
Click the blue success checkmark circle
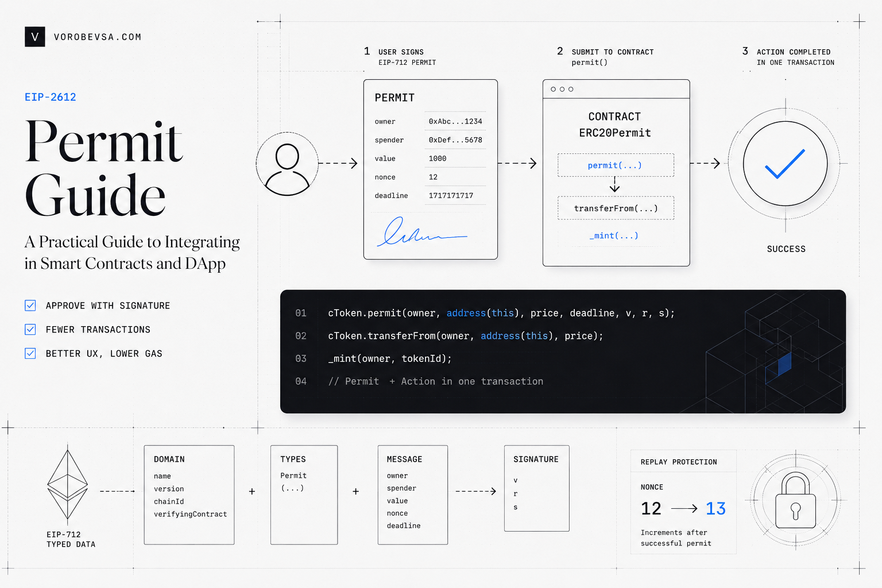point(785,164)
